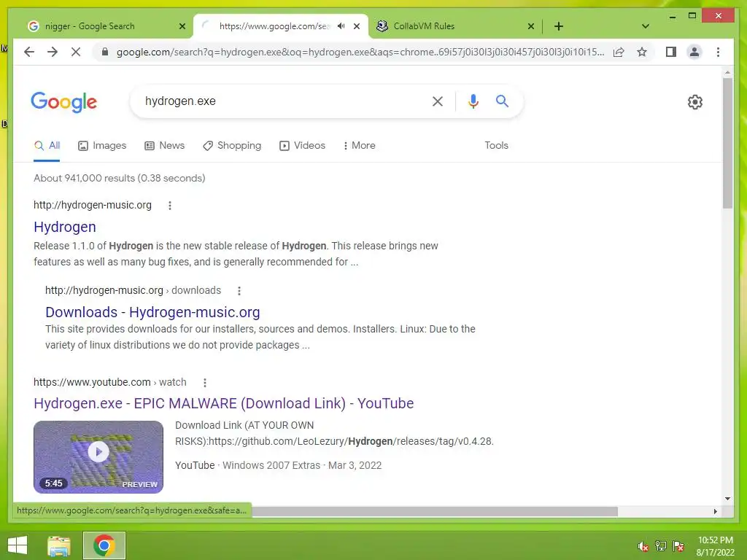
Task: Open Downloads - Hydrogen-music.org link
Action: 152,312
